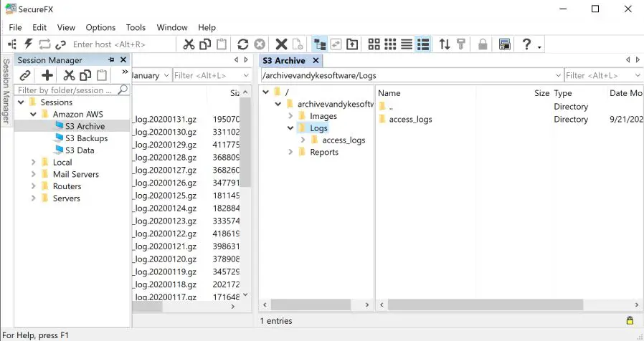Click the Stop transfer circle-X icon
The width and height of the screenshot is (644, 341).
pos(260,44)
